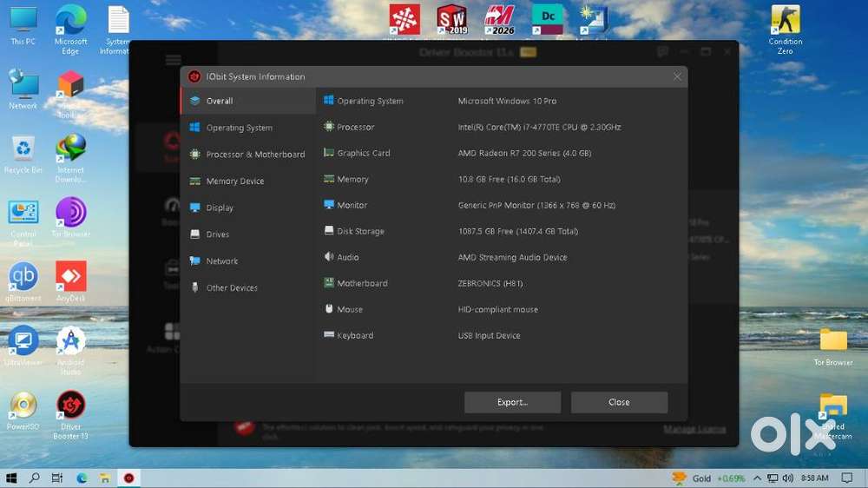This screenshot has height=488, width=868.
Task: Open Android Studio desktop shortcut
Action: (71, 351)
